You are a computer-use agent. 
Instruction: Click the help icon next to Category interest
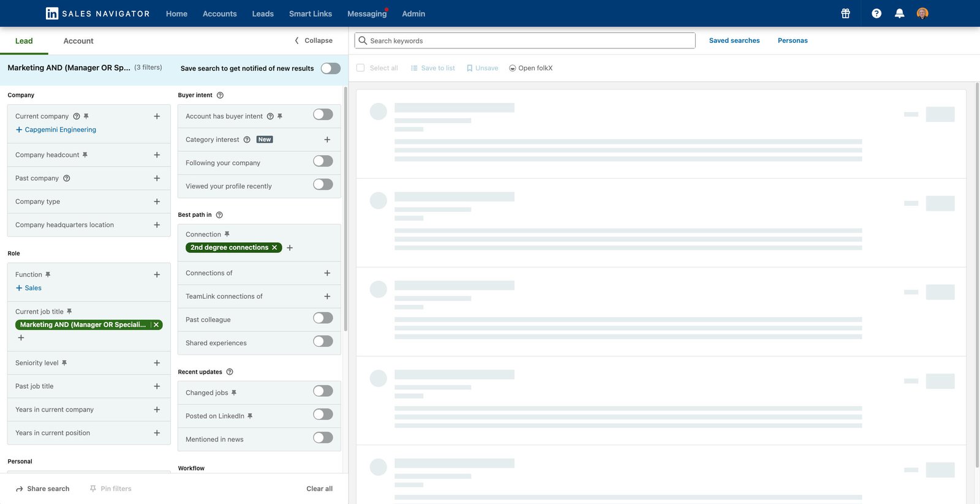tap(247, 140)
